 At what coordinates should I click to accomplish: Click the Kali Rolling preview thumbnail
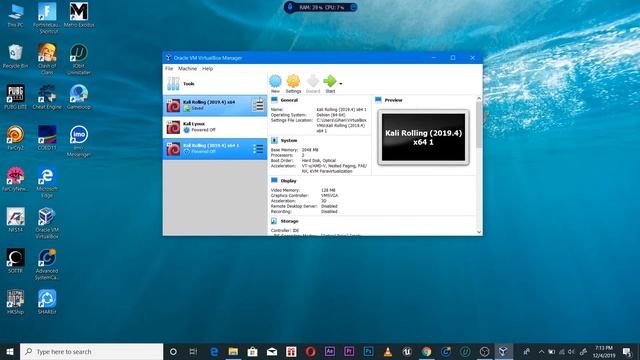click(x=423, y=137)
